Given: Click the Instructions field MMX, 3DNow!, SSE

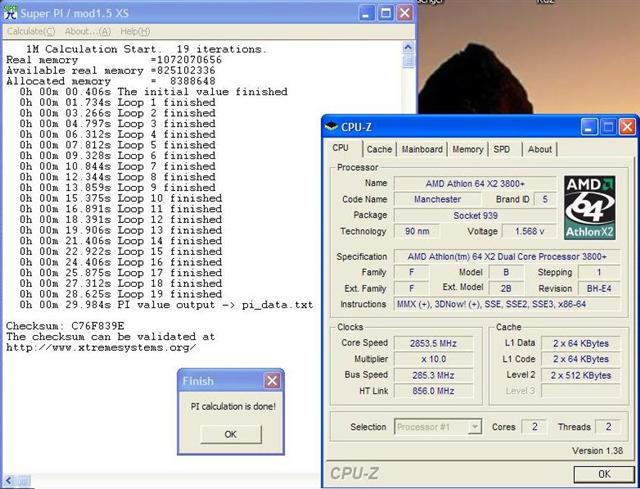Looking at the screenshot, I should tap(507, 304).
